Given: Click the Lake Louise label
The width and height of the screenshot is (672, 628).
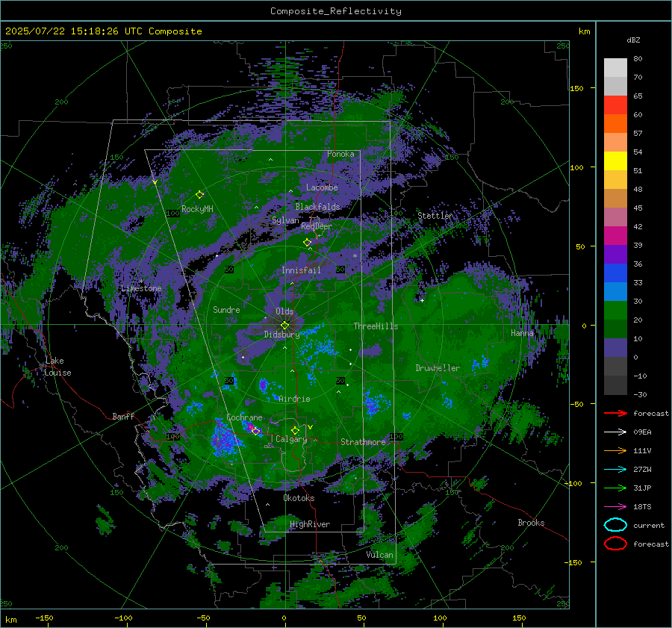Looking at the screenshot, I should pos(57,367).
